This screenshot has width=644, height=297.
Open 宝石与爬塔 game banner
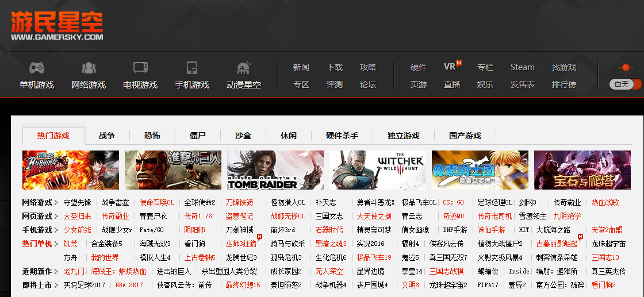tap(582, 170)
